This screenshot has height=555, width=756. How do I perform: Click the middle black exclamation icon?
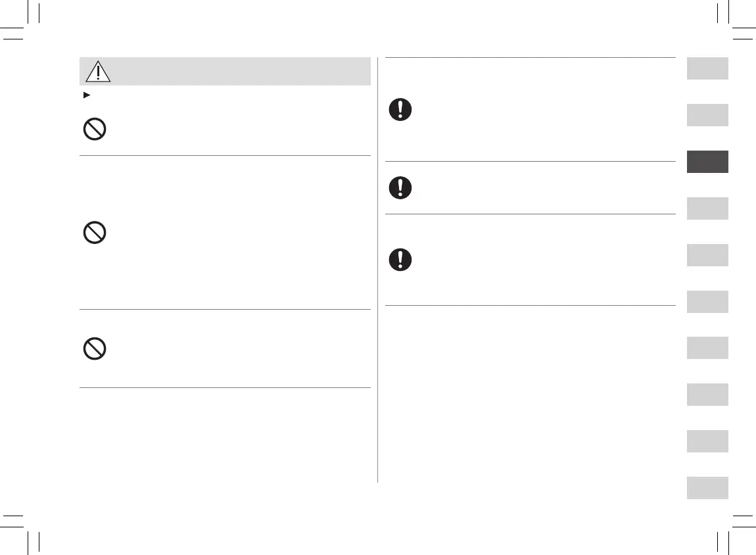point(400,188)
